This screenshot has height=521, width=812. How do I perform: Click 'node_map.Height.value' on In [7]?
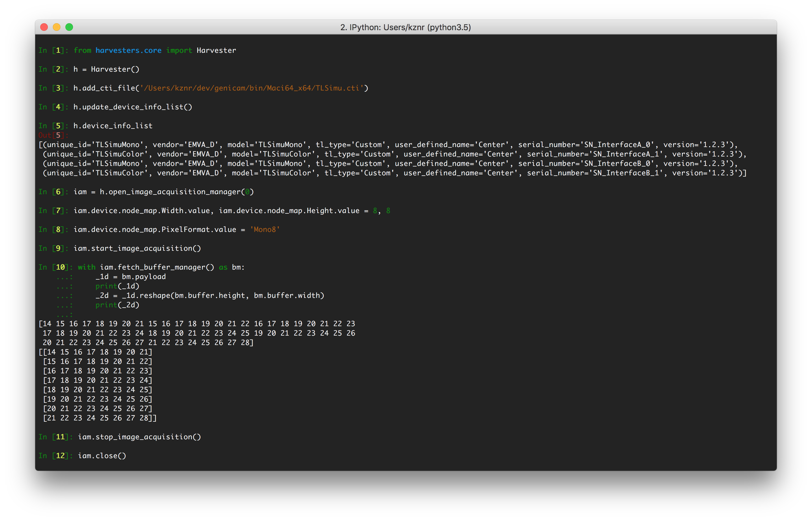[314, 211]
